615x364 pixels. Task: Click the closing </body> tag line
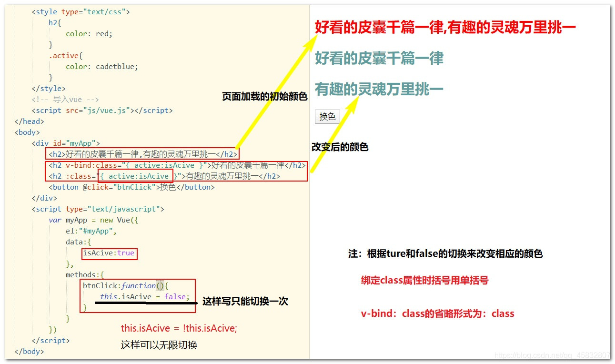[29, 351]
